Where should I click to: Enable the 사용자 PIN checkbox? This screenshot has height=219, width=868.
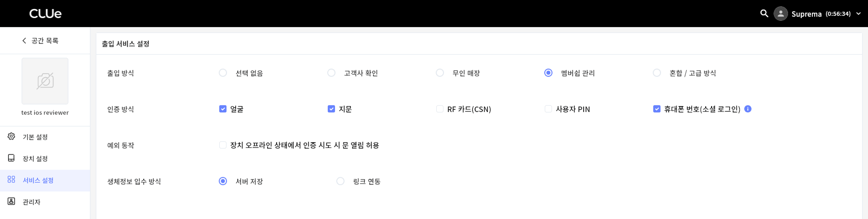point(548,109)
